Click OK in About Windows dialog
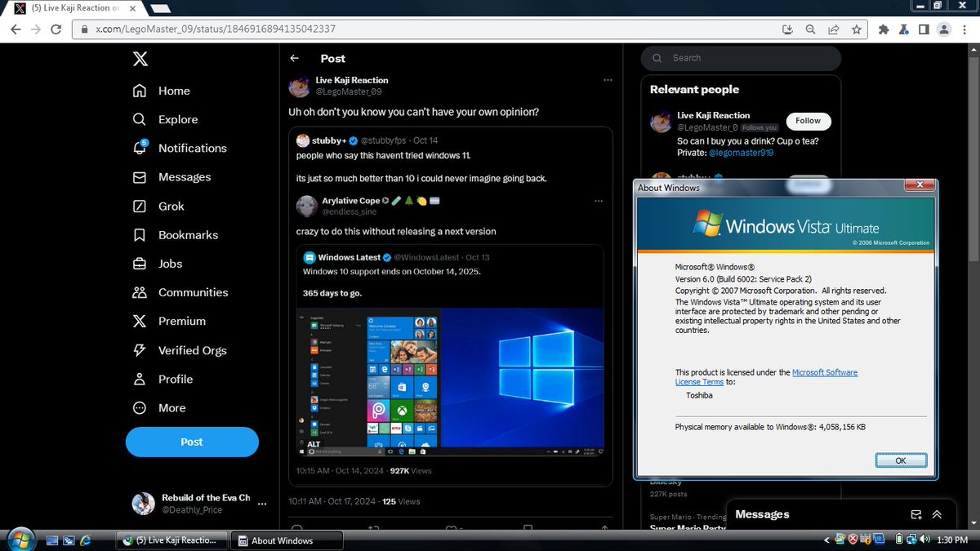This screenshot has height=551, width=980. point(901,460)
